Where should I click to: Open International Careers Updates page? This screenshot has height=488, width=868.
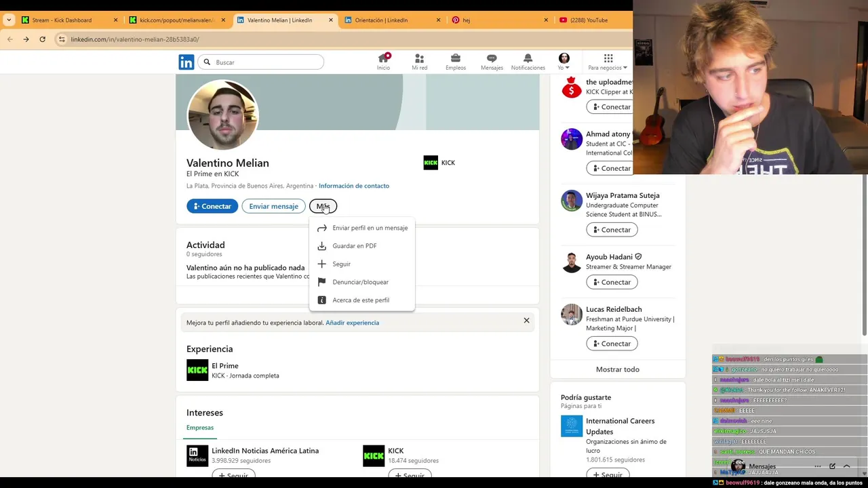click(620, 426)
